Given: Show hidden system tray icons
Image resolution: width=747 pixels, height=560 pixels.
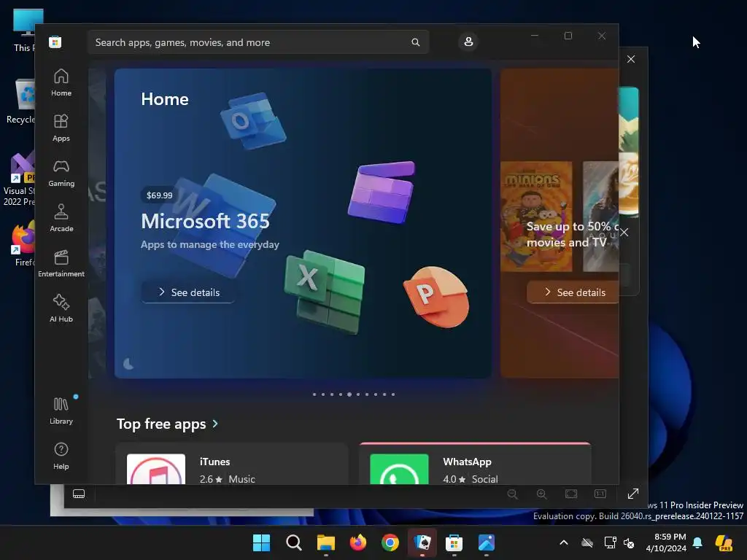Looking at the screenshot, I should point(564,542).
